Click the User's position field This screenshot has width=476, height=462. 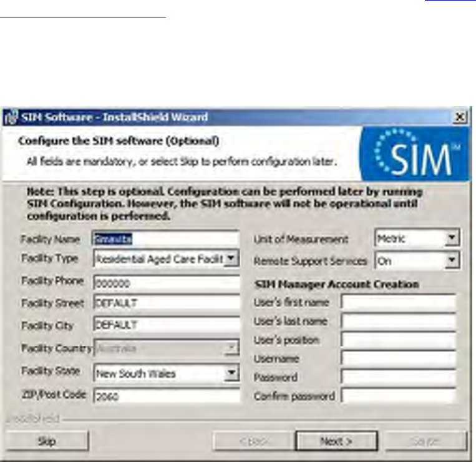pos(399,340)
